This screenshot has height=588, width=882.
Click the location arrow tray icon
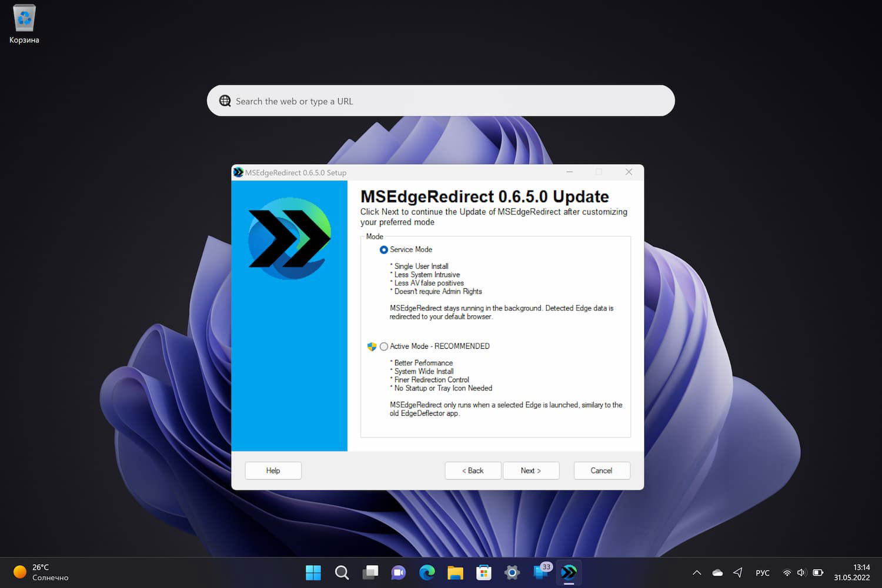(x=738, y=572)
